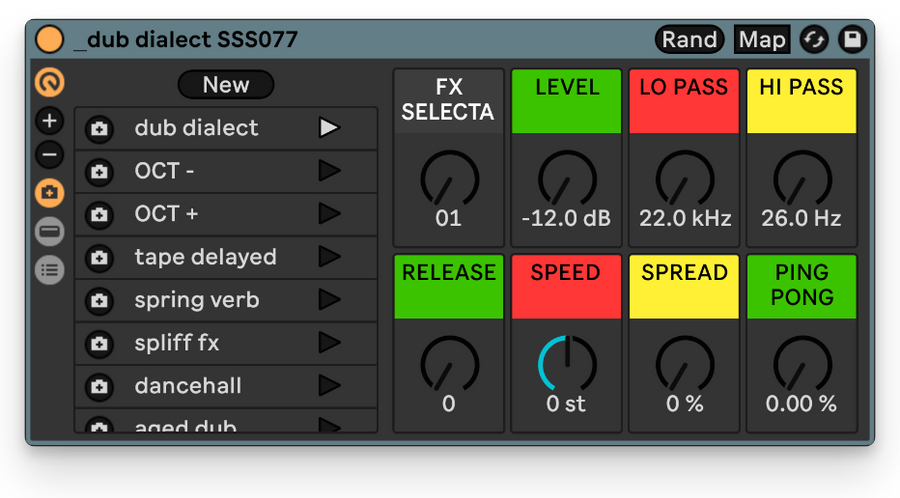Launch the dancehall variation

[x=329, y=386]
